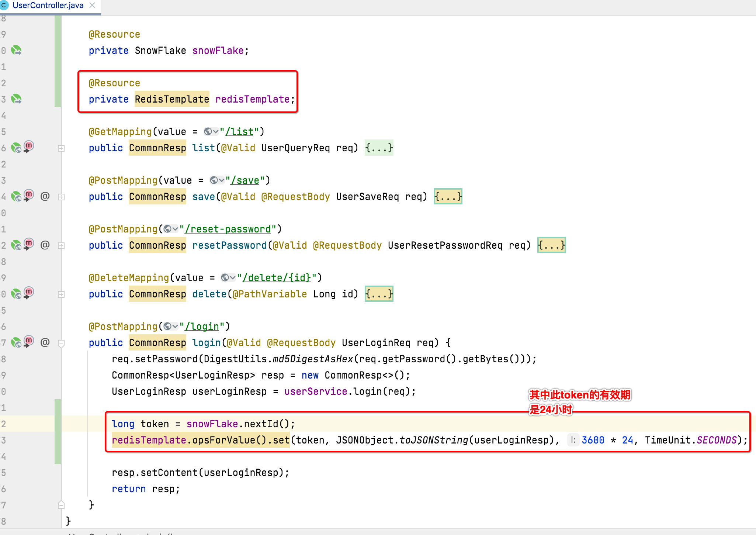Close the UserController.java tab
Image resolution: width=756 pixels, height=535 pixels.
coord(93,6)
